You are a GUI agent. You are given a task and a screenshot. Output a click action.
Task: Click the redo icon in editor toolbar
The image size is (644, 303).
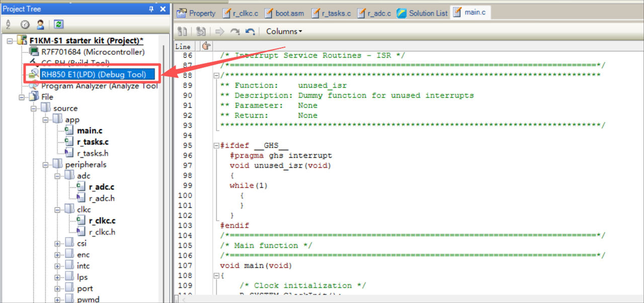point(234,31)
